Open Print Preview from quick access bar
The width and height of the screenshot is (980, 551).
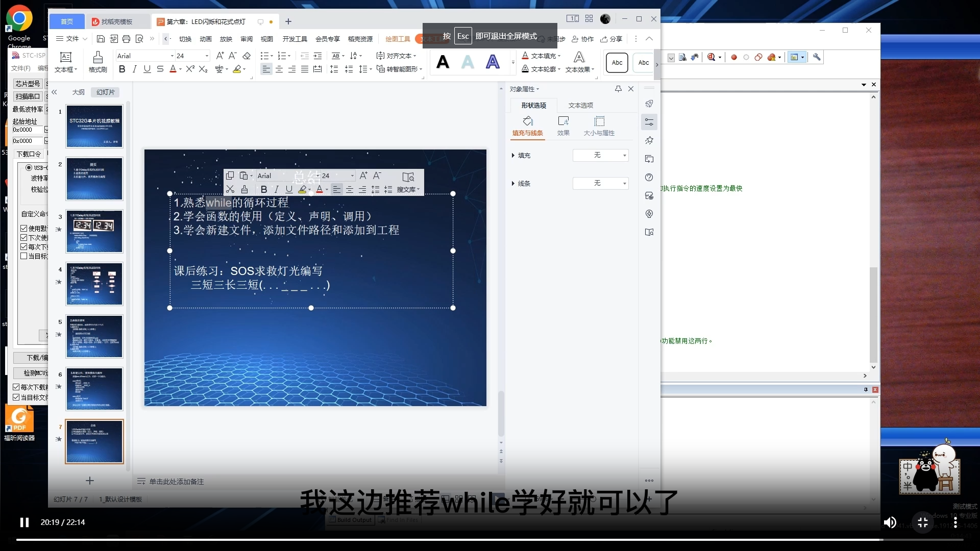139,39
